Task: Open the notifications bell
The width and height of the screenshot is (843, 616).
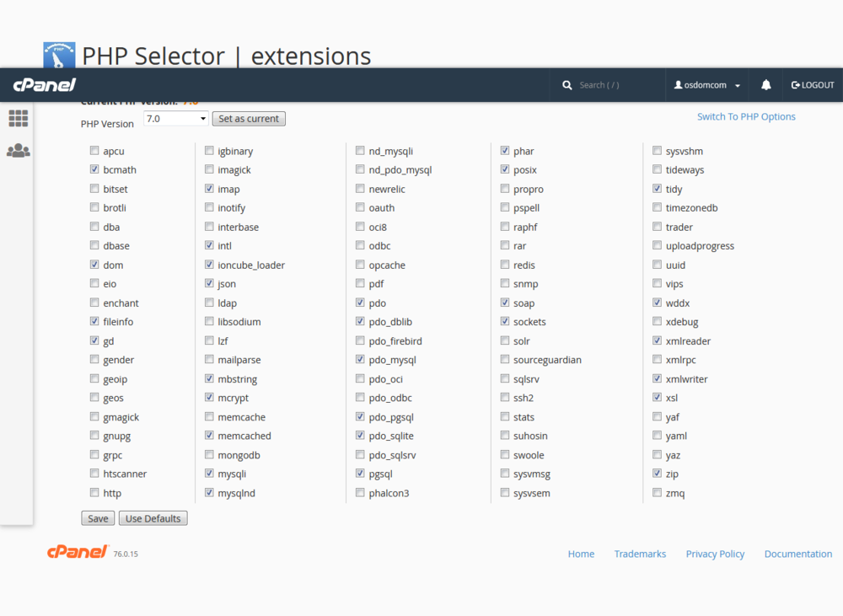Action: coord(765,84)
